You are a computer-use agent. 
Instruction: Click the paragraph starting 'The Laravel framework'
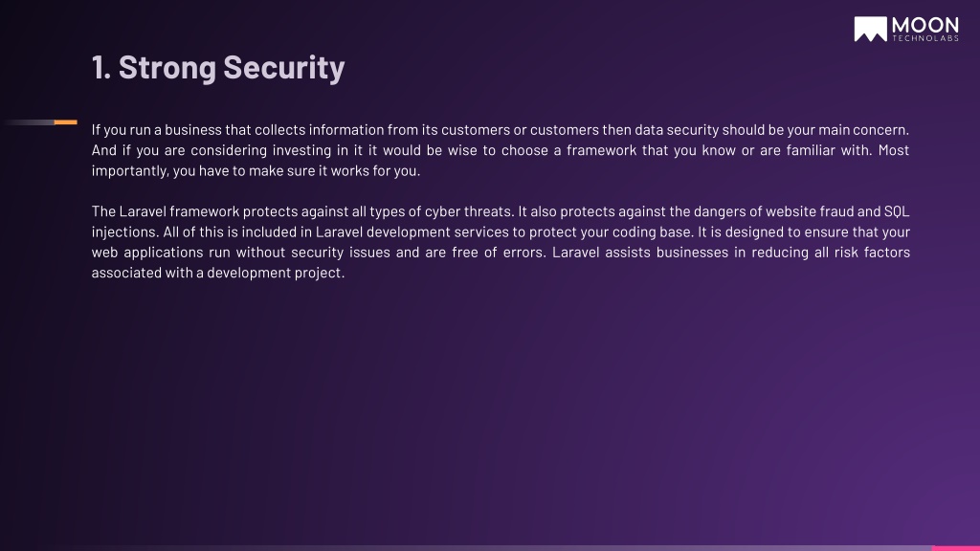coord(500,242)
